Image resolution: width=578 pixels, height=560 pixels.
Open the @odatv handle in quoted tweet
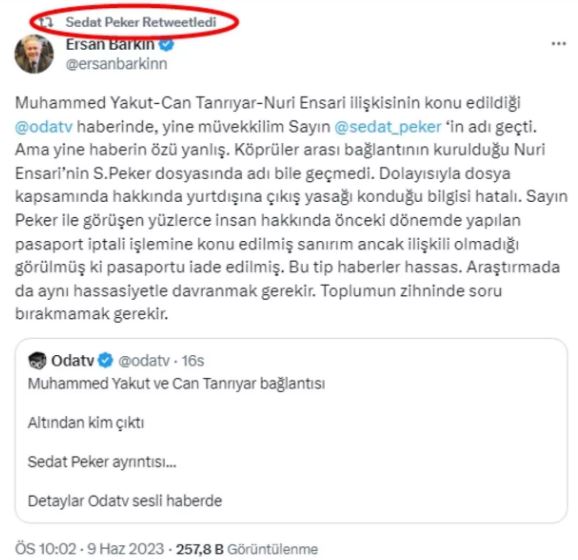point(144,360)
